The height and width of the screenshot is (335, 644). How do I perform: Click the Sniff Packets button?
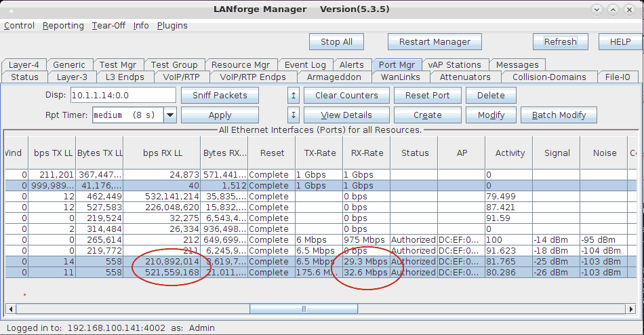pyautogui.click(x=220, y=96)
